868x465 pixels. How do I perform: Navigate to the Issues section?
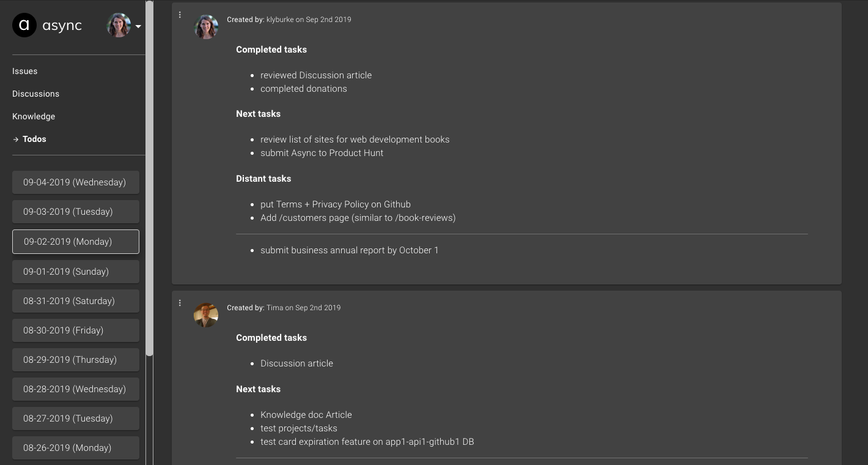pyautogui.click(x=24, y=71)
